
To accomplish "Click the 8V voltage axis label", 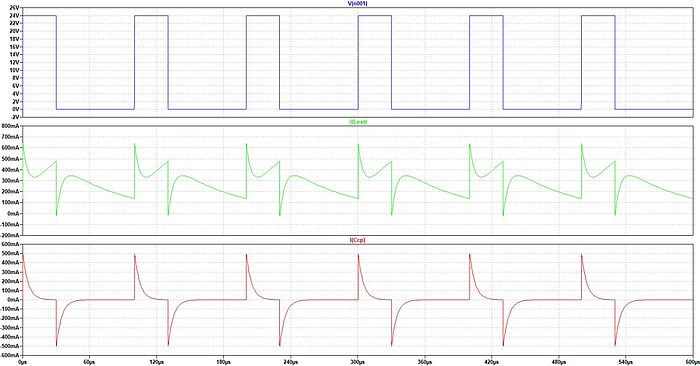I will click(16, 78).
